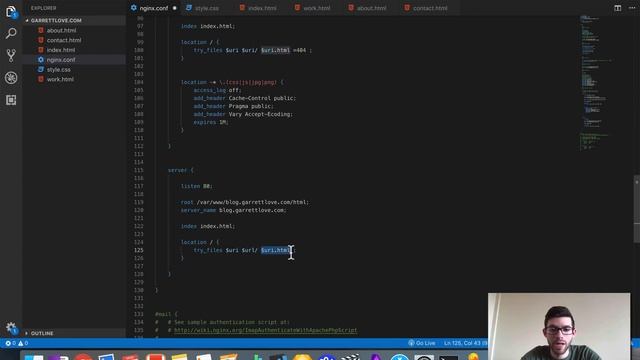Follow the wiki.nginx.org link in the comment

coord(265,330)
